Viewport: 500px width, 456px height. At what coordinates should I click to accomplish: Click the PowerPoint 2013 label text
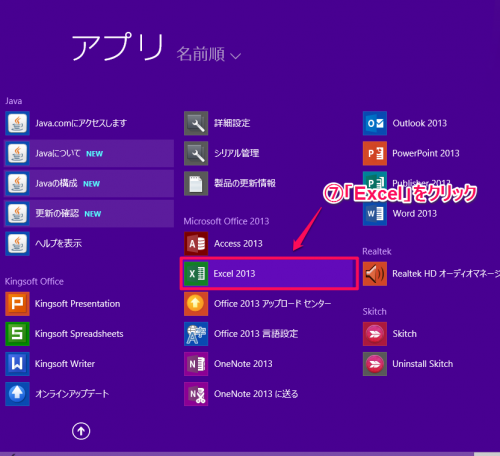point(426,153)
